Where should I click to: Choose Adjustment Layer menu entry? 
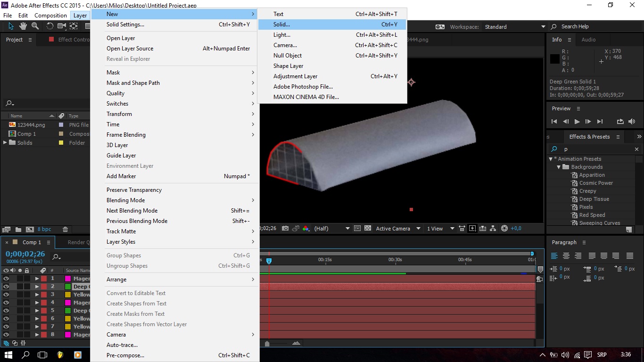pyautogui.click(x=332, y=76)
